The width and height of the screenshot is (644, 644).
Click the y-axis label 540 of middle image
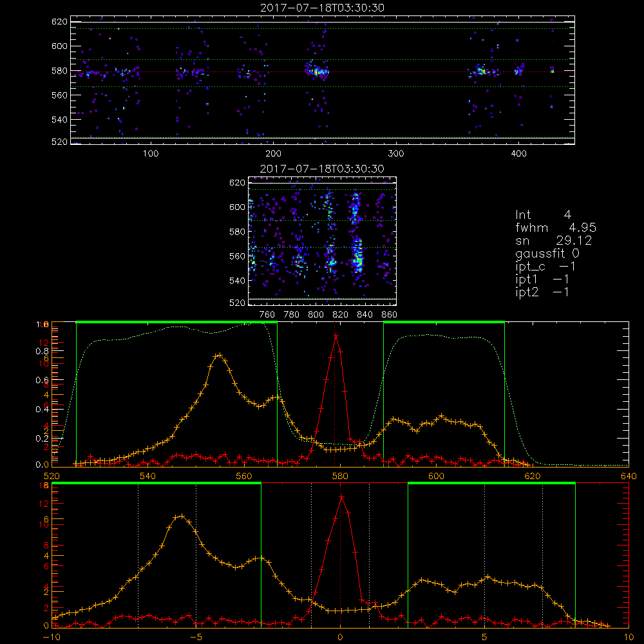click(237, 281)
